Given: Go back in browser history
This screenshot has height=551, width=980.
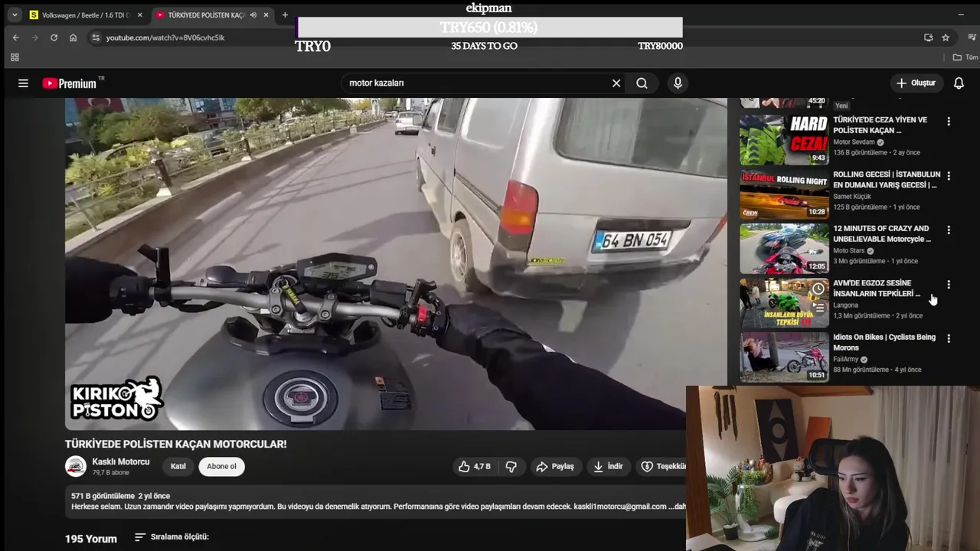Looking at the screenshot, I should coord(16,37).
